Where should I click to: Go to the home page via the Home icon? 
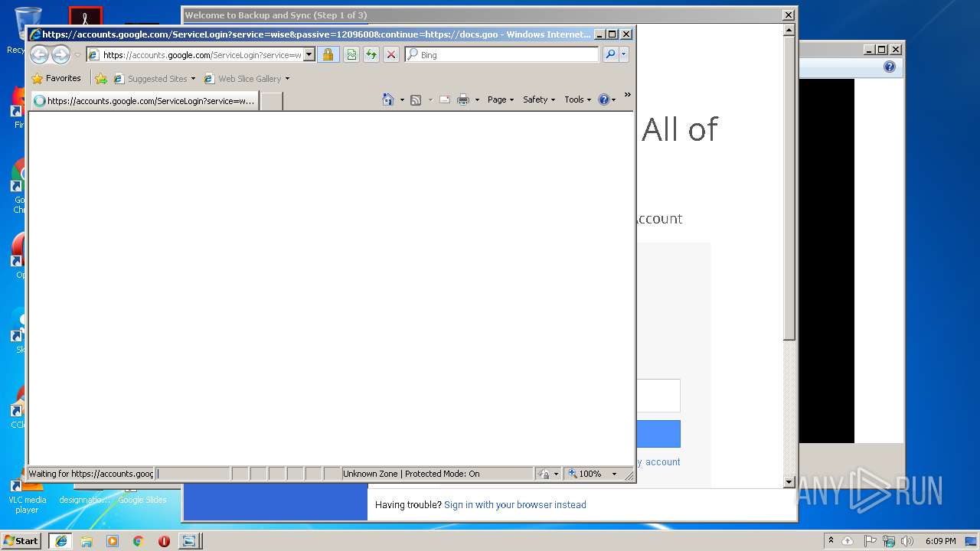pos(388,99)
